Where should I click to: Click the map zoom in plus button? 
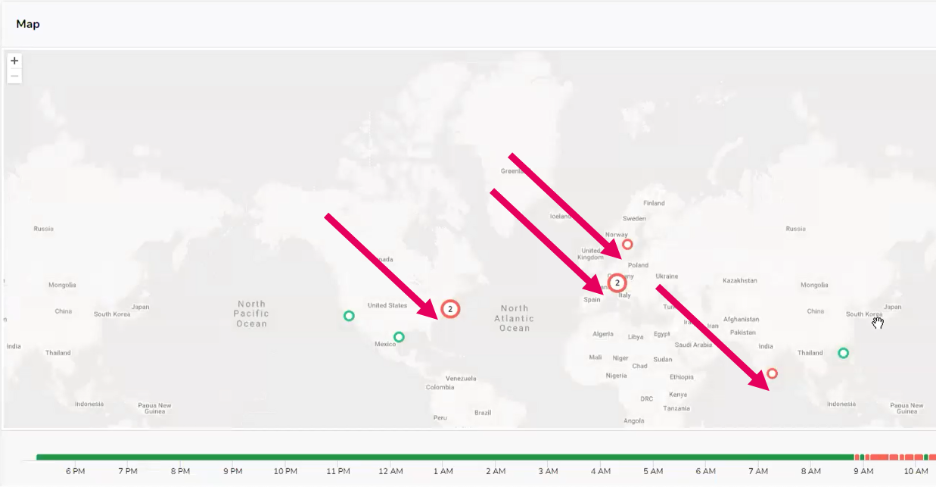[14, 61]
